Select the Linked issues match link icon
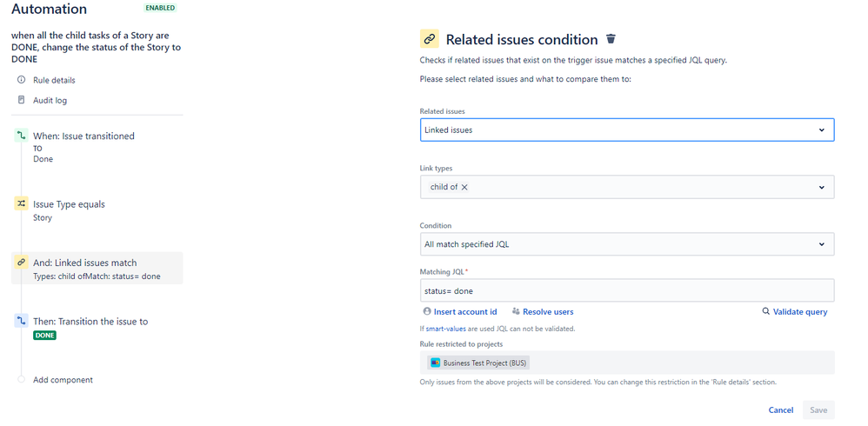The height and width of the screenshot is (426, 868). (x=22, y=262)
